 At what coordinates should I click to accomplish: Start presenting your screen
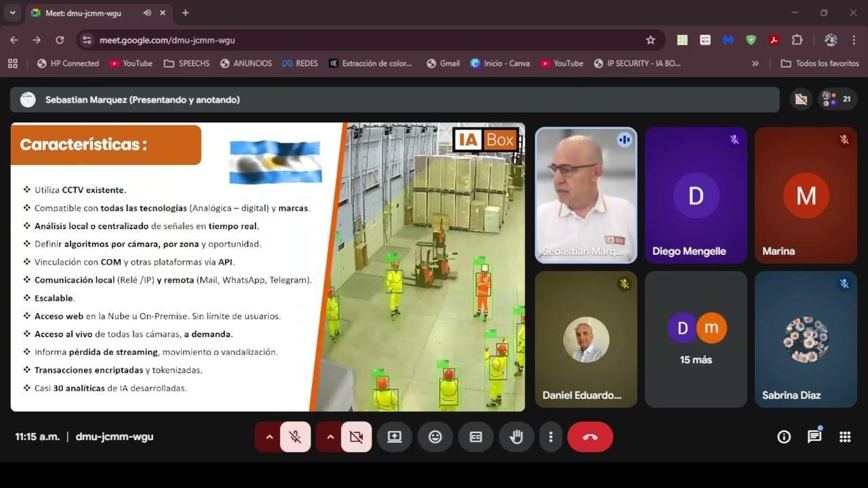tap(395, 437)
